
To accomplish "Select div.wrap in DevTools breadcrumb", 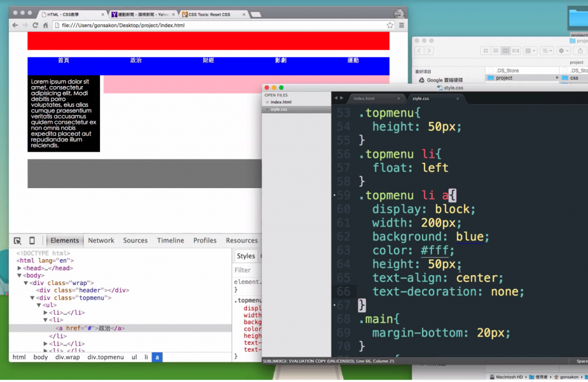I will pos(68,357).
